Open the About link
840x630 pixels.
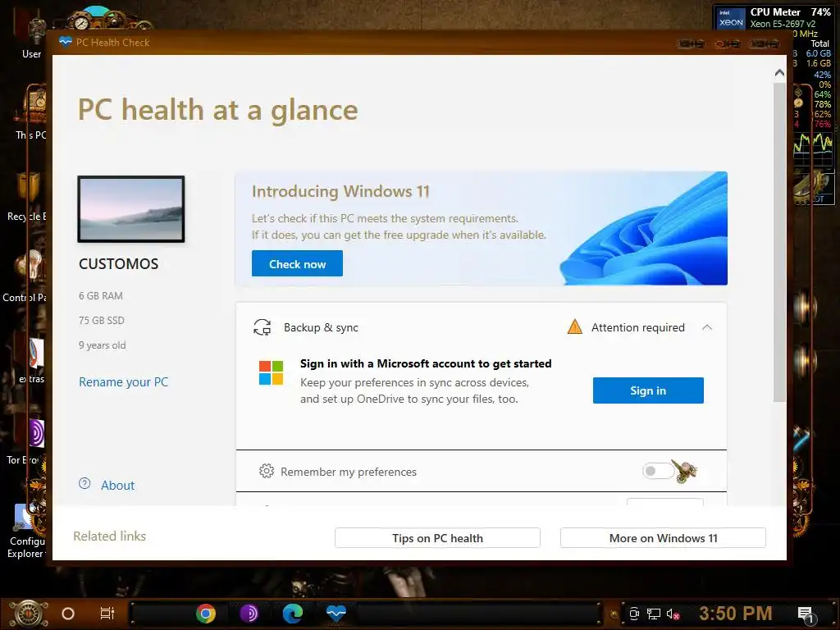(118, 486)
